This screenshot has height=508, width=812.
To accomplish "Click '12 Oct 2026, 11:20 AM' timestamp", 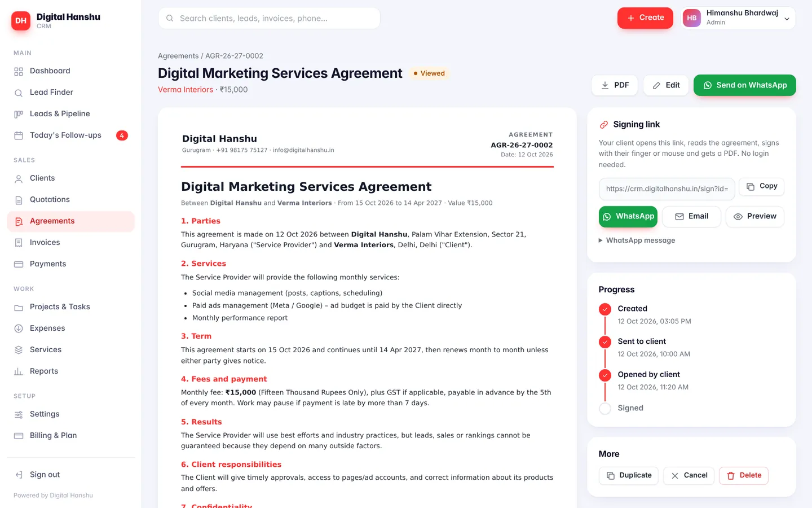I will click(653, 387).
